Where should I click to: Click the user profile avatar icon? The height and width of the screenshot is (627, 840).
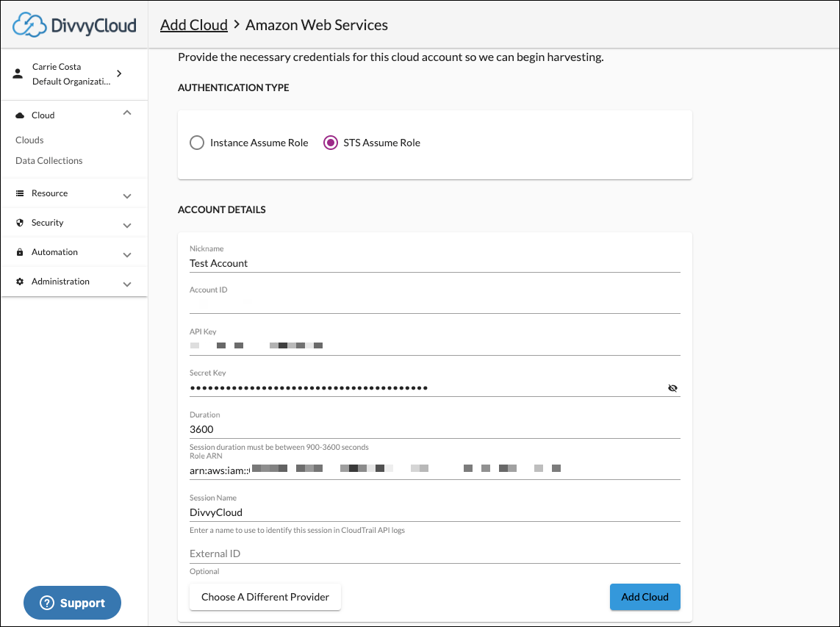point(18,74)
